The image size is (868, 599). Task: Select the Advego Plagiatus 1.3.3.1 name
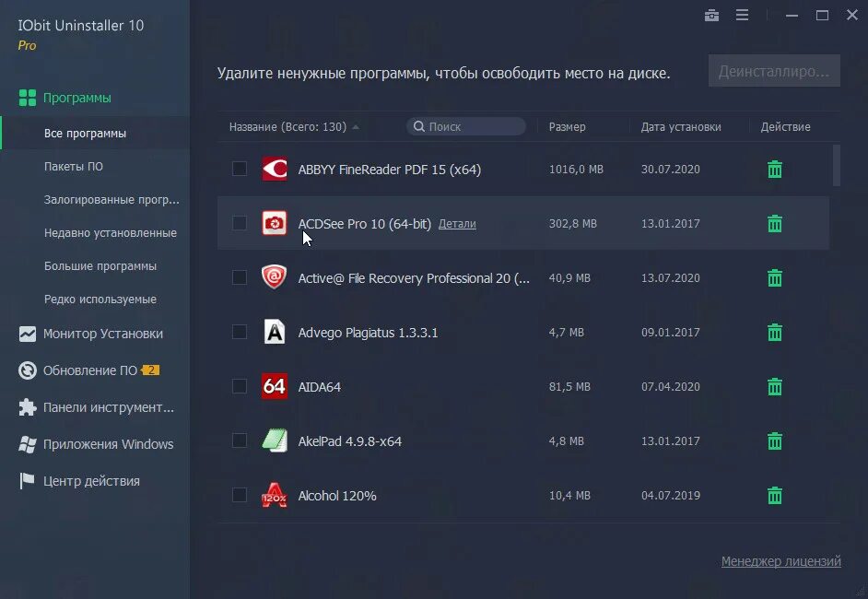tap(368, 333)
